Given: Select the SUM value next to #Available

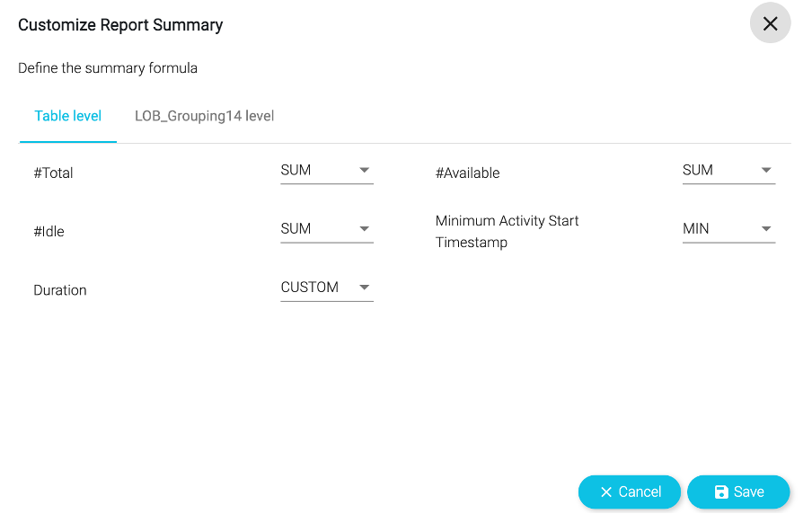Looking at the screenshot, I should pos(698,170).
